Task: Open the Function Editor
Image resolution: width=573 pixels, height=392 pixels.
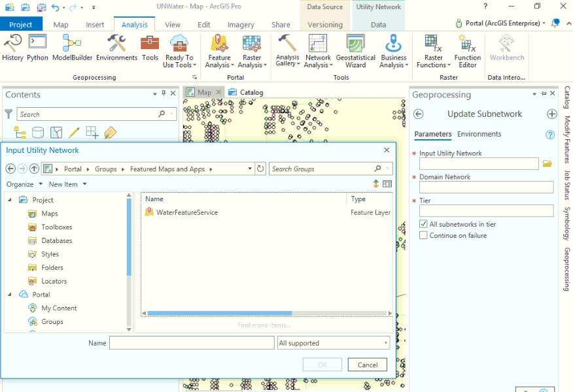Action: pos(468,51)
